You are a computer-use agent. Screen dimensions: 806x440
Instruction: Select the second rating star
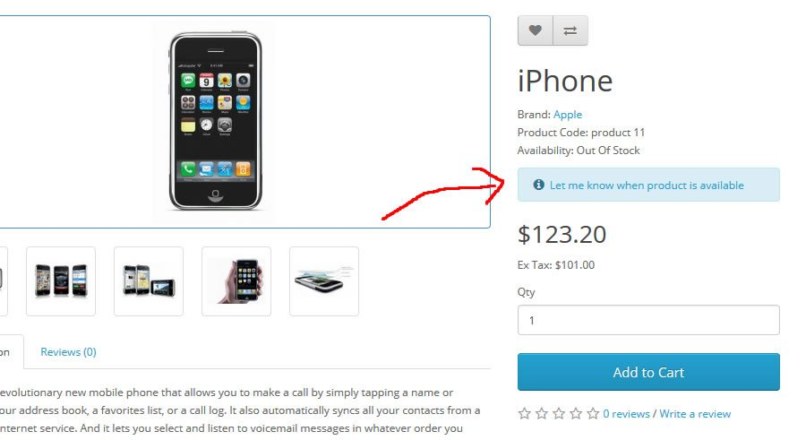(x=542, y=414)
